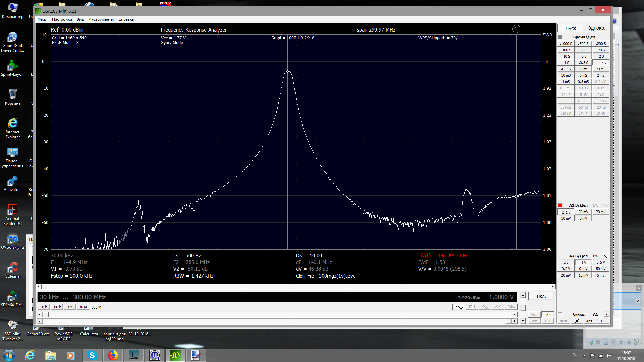Select the square wave generator button
The image size is (644, 362).
click(472, 307)
